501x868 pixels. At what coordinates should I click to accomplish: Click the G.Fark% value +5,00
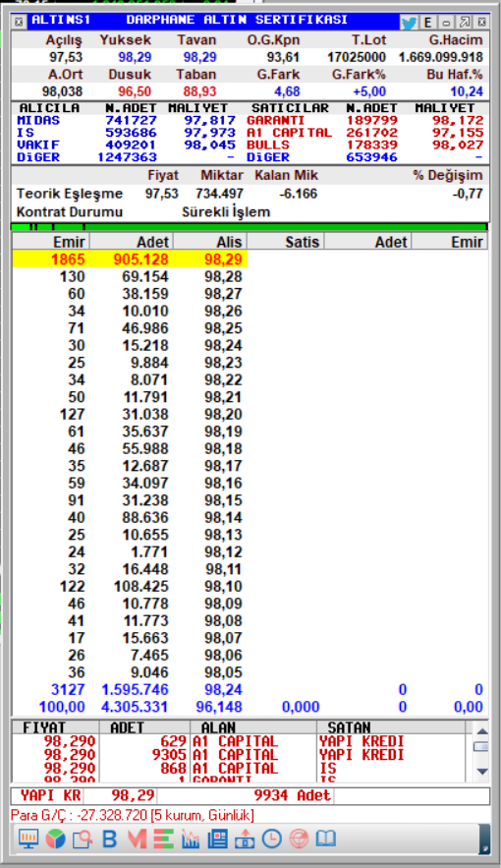coord(368,91)
